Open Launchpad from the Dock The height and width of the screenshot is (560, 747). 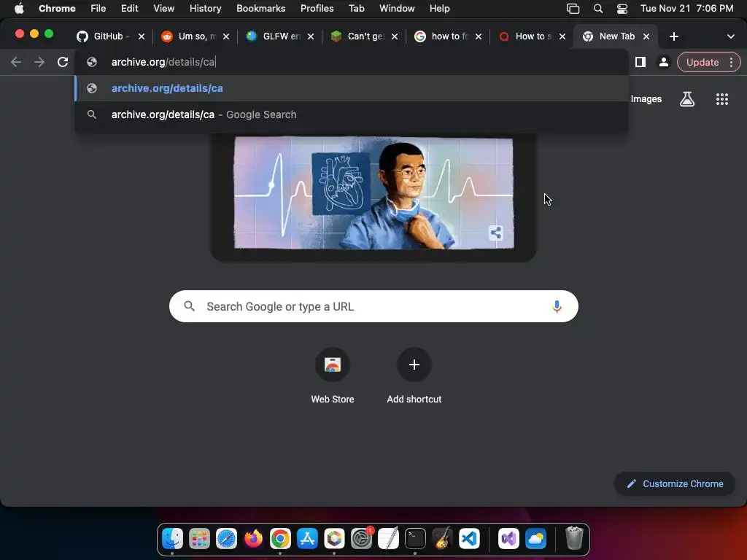tap(199, 539)
